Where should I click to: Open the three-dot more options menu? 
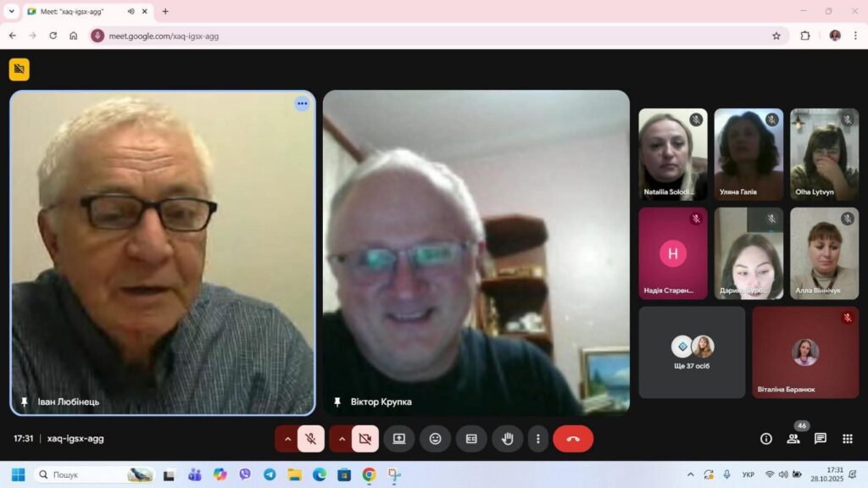[538, 439]
